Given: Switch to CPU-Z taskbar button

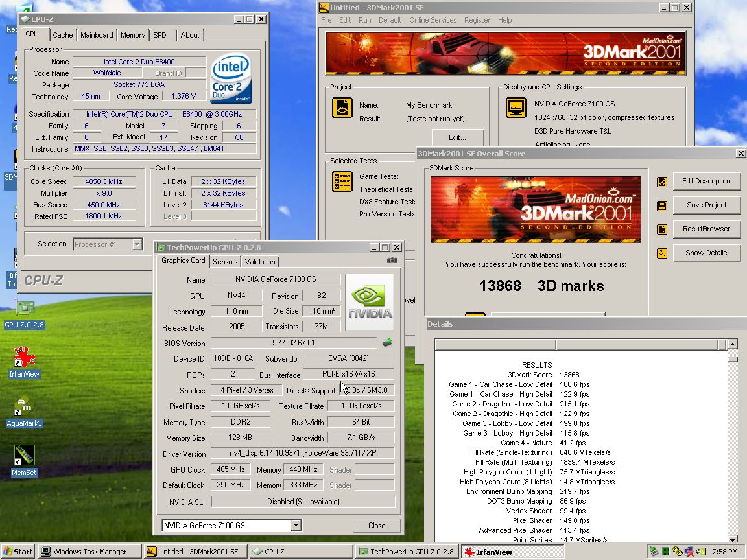Looking at the screenshot, I should (301, 552).
